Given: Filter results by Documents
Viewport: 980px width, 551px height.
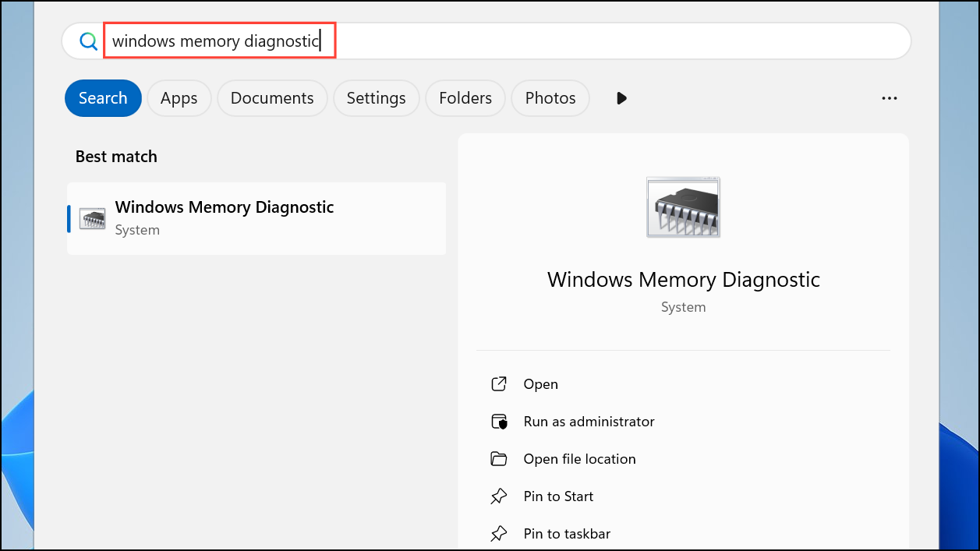Looking at the screenshot, I should tap(272, 98).
